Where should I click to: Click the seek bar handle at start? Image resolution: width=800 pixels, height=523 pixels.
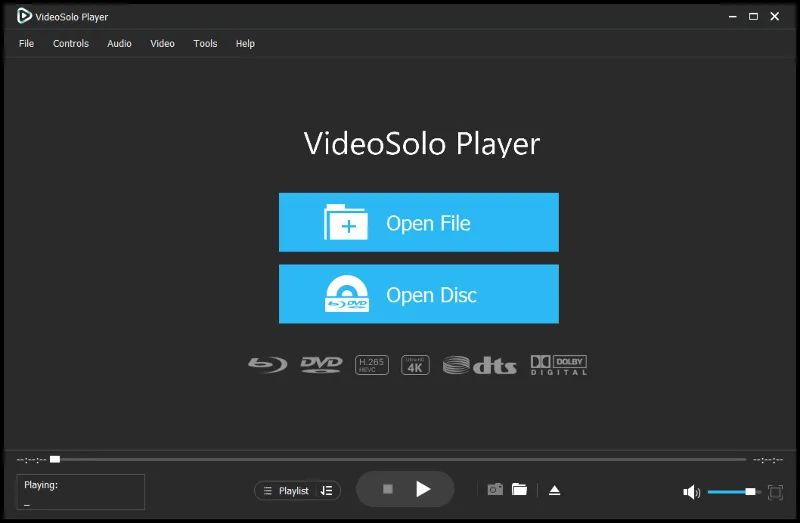coord(55,460)
